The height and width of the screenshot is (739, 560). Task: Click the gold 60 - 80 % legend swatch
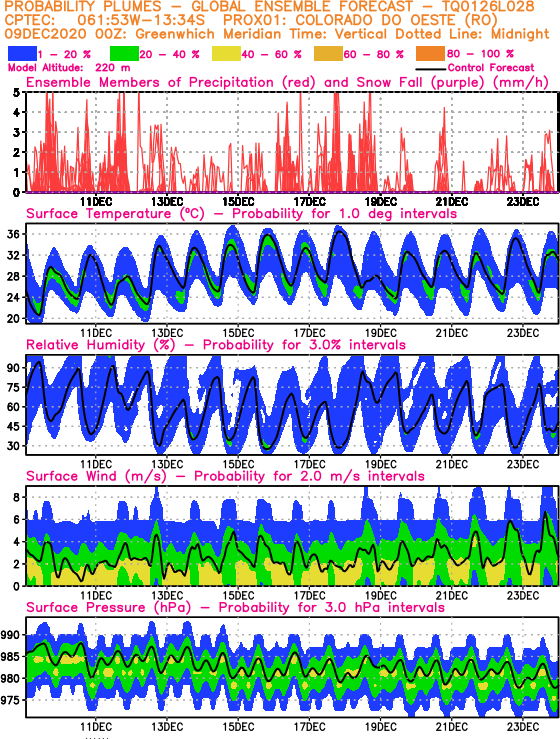[329, 54]
